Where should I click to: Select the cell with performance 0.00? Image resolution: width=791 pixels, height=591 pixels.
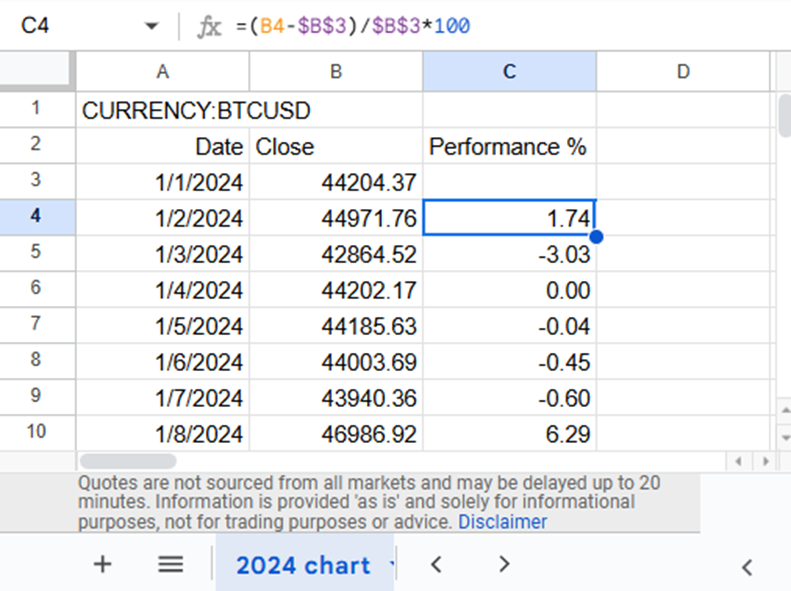(x=510, y=290)
